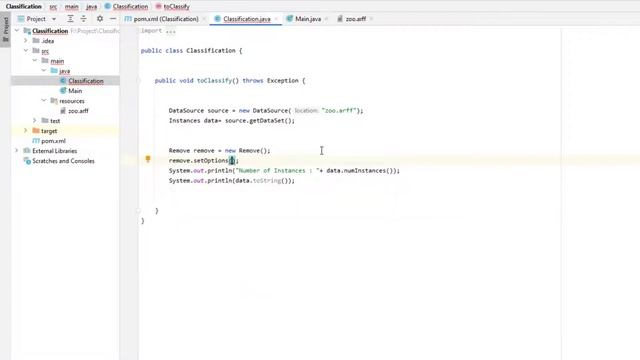Select Main class in project tree

75,91
